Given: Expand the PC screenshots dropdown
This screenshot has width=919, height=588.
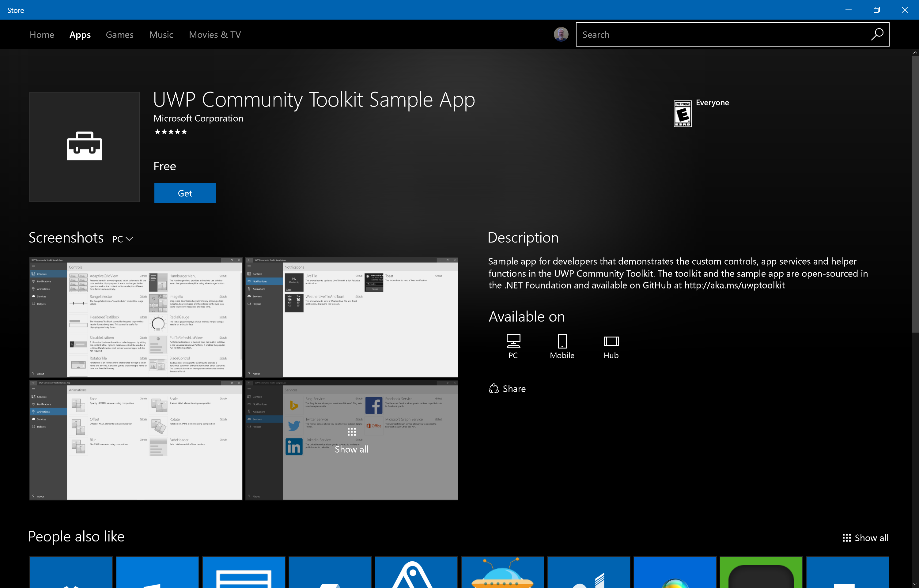Looking at the screenshot, I should pyautogui.click(x=123, y=239).
